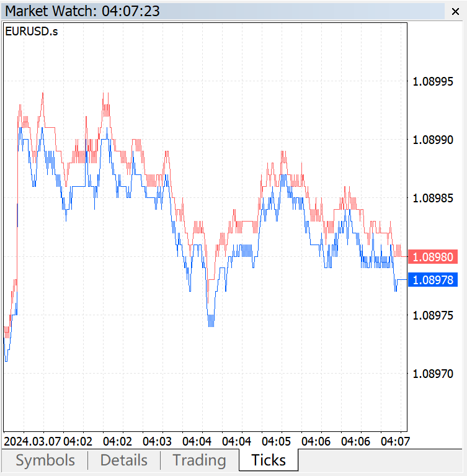467x476 pixels.
Task: Click the 1.08970 price axis label
Action: (433, 374)
